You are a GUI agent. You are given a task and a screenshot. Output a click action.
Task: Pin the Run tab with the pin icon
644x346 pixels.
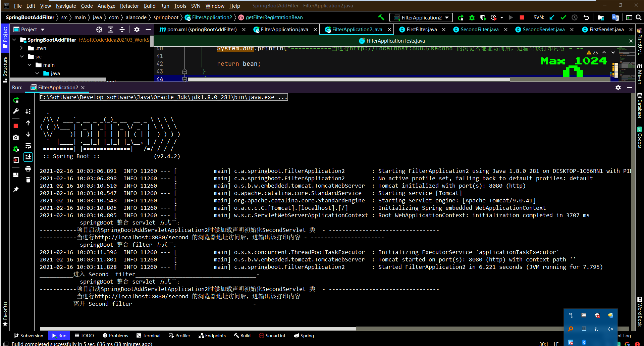pyautogui.click(x=16, y=190)
